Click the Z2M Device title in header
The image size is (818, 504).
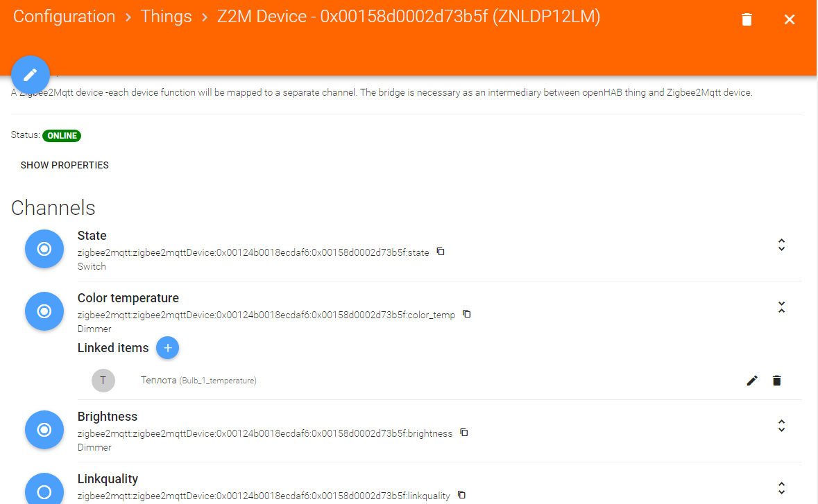[x=409, y=17]
